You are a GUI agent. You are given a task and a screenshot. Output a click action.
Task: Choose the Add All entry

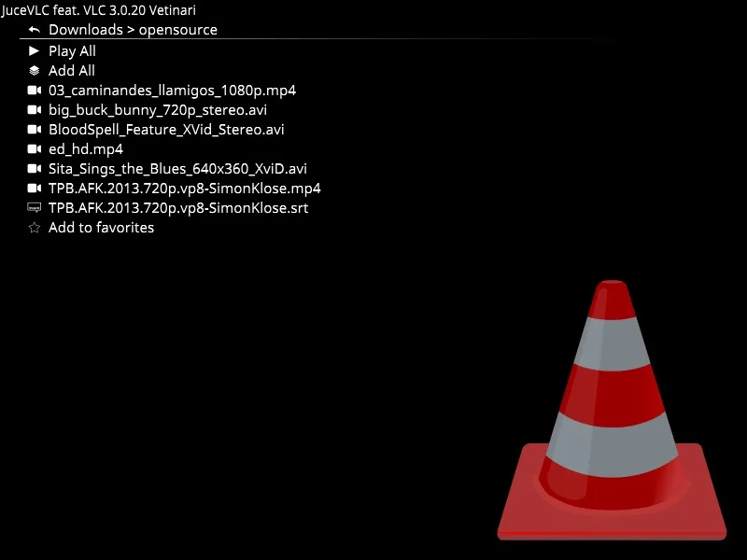tap(72, 71)
